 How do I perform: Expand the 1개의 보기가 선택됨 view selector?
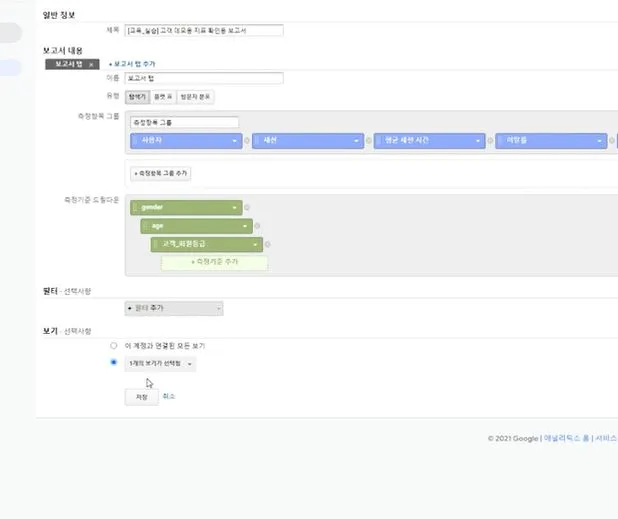click(x=160, y=363)
